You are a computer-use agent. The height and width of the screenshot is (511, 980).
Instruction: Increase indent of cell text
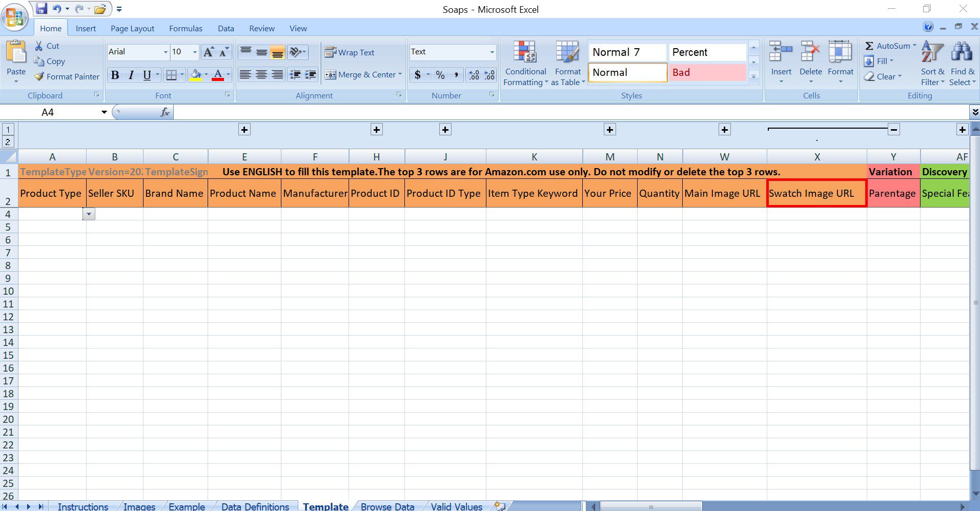[311, 75]
